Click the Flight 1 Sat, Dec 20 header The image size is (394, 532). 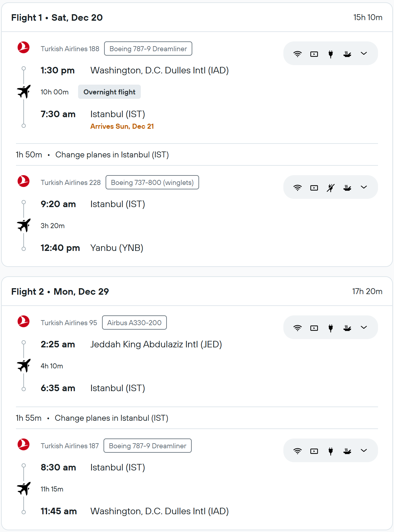[x=57, y=17]
